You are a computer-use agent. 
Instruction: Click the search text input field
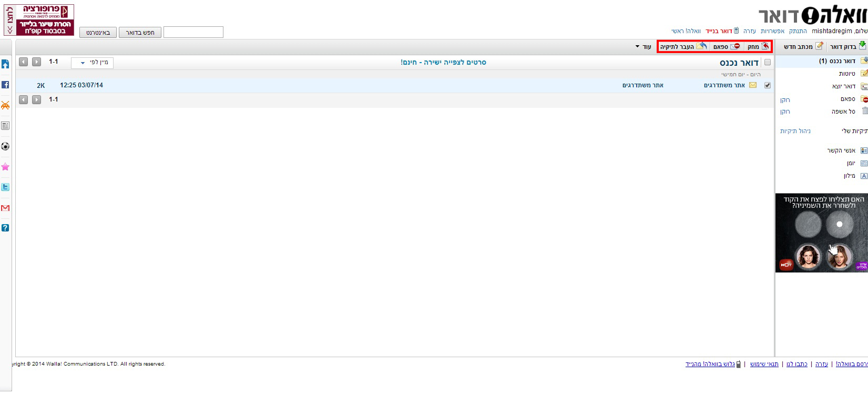coord(193,33)
